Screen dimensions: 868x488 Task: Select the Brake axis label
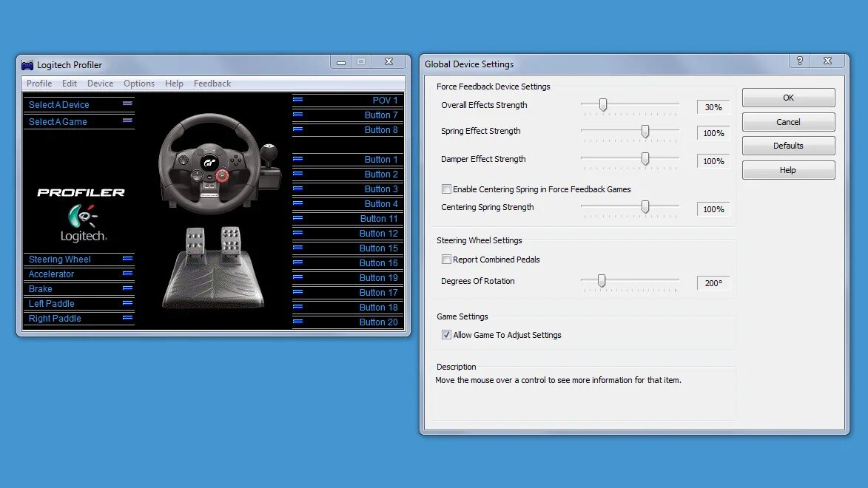point(41,289)
